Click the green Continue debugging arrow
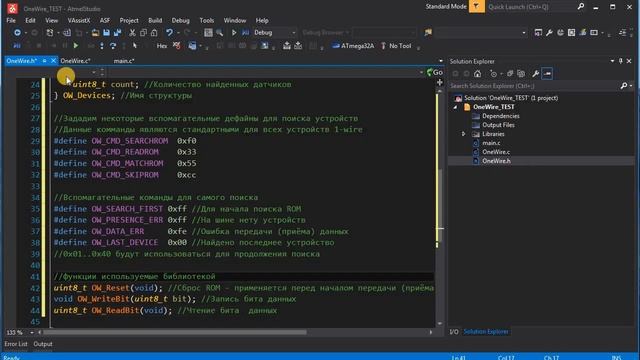640x360 pixels. pos(76,46)
